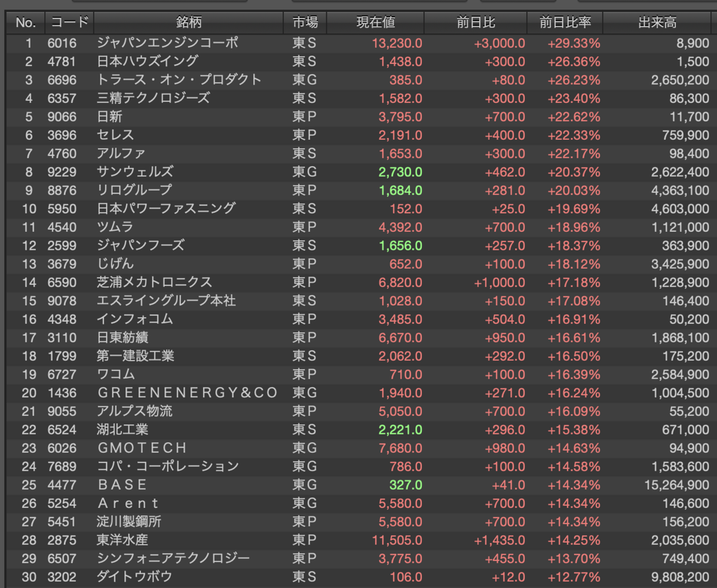Select ジャパンエンジンコーポ stock row
Screen dimensions: 717x588
(358, 43)
